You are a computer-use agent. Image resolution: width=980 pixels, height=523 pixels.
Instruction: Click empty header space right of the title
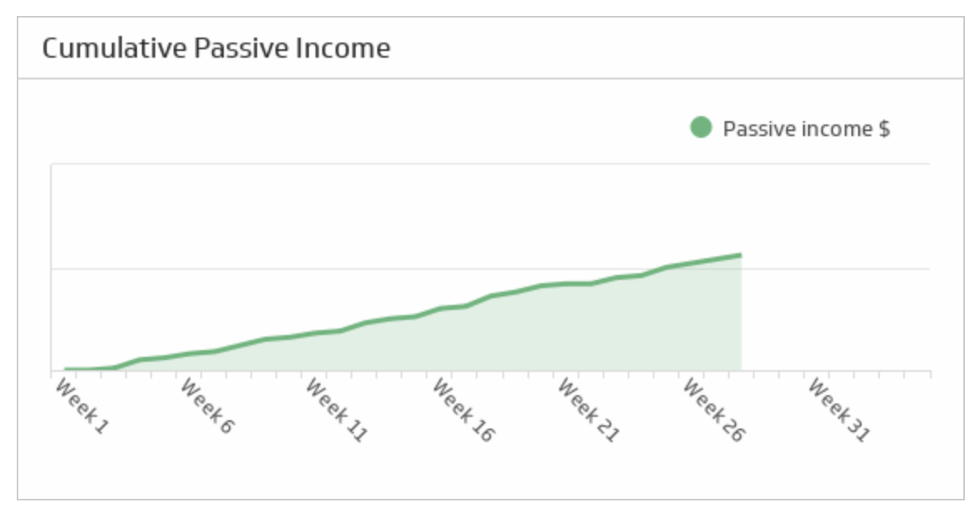(x=668, y=48)
